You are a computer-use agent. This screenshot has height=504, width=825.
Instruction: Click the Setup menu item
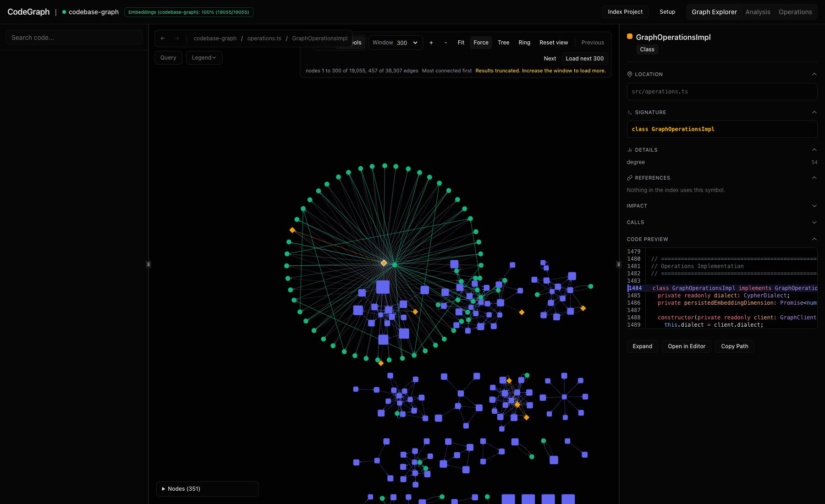point(667,12)
